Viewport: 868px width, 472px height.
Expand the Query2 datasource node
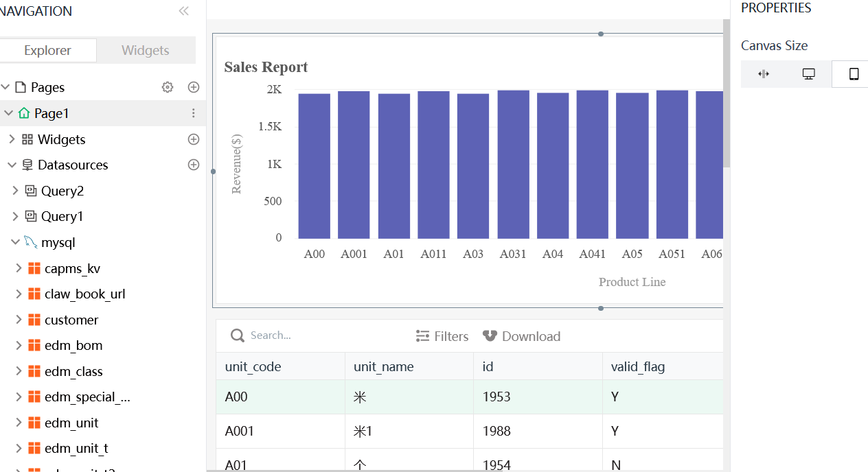tap(16, 191)
